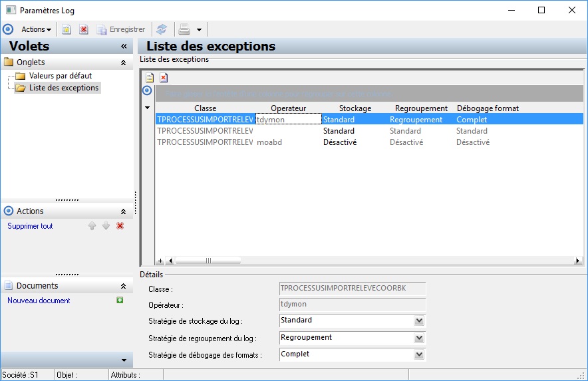This screenshot has height=381, width=588.
Task: Click the blue circle icon left of grouping bar
Action: pyautogui.click(x=147, y=90)
